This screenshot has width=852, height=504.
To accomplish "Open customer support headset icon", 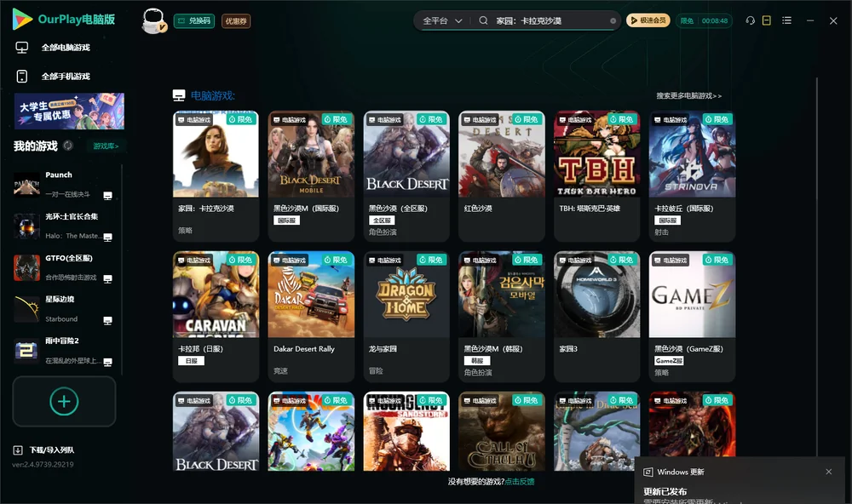I will pos(750,20).
